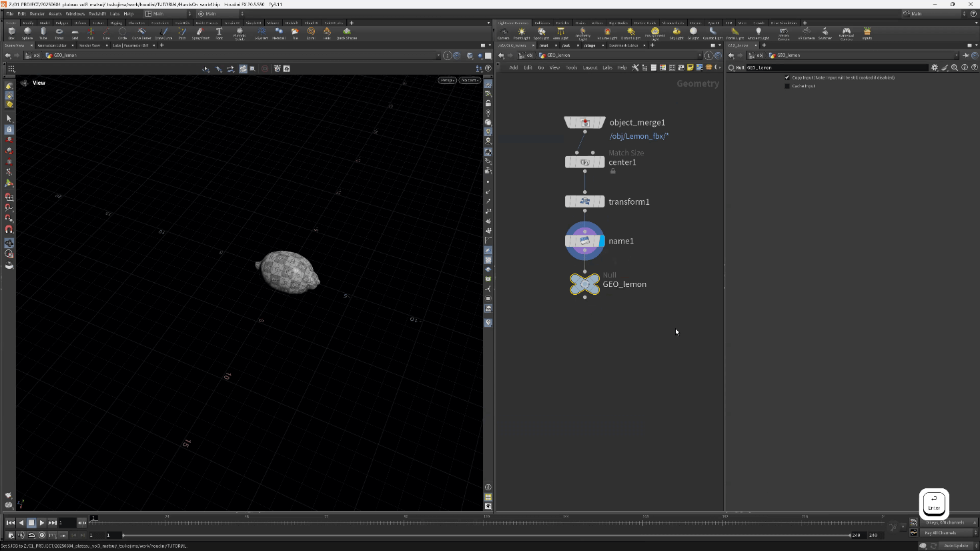Toggle display flag on name1 node
Screen dimensions: 980x551
602,241
